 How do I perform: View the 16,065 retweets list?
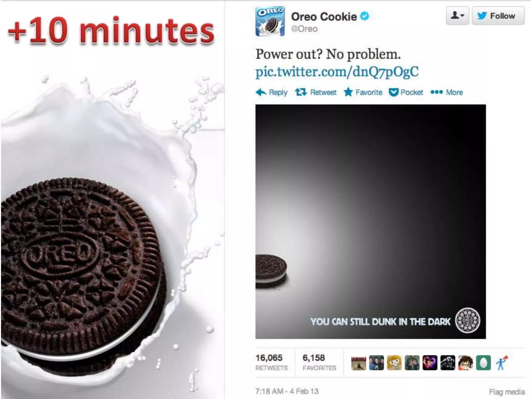point(271,362)
